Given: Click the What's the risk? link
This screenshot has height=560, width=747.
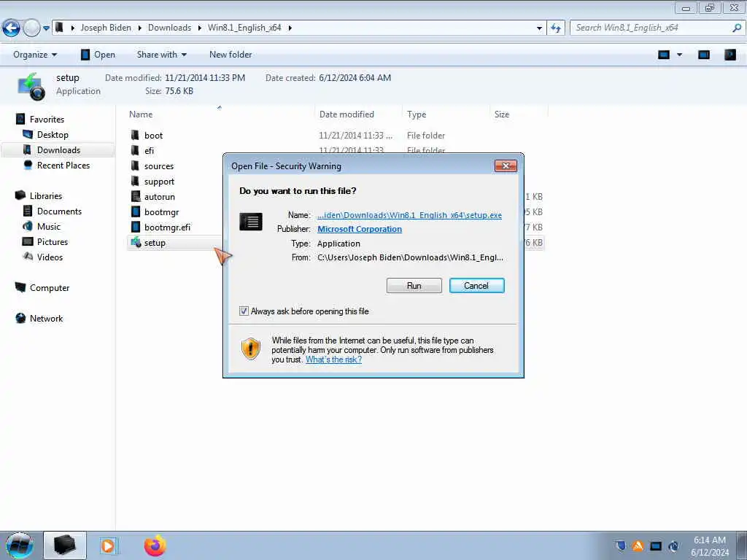Looking at the screenshot, I should click(x=333, y=359).
